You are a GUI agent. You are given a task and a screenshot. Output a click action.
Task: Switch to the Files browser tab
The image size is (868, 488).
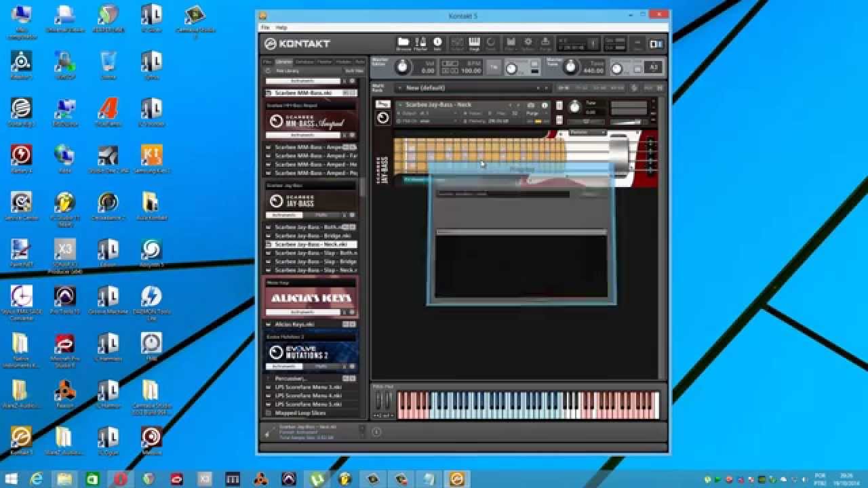pyautogui.click(x=268, y=62)
